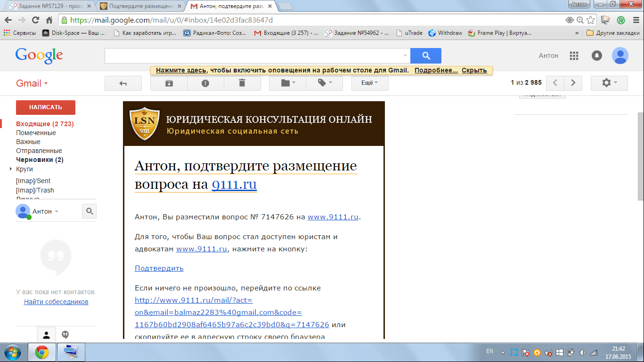Archive this email with the archive icon

(x=169, y=83)
